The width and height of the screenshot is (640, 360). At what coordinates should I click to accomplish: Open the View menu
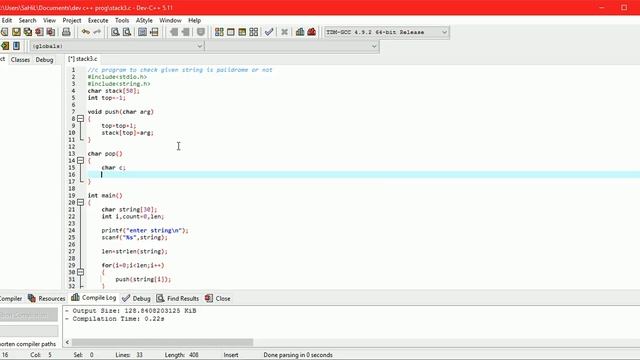click(x=49, y=20)
